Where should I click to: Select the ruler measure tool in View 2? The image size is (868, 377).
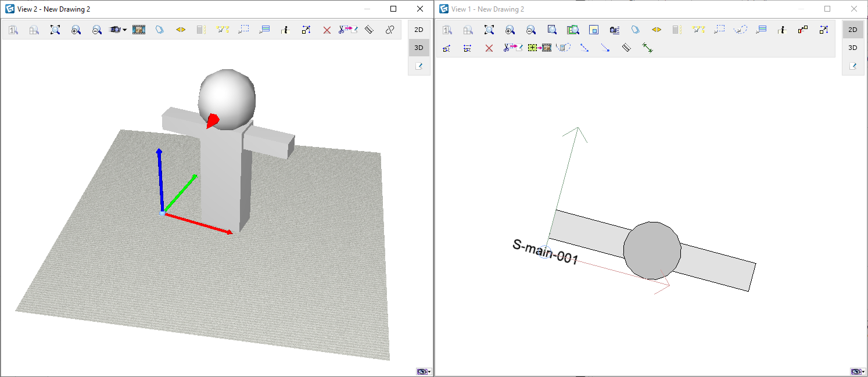pyautogui.click(x=369, y=30)
